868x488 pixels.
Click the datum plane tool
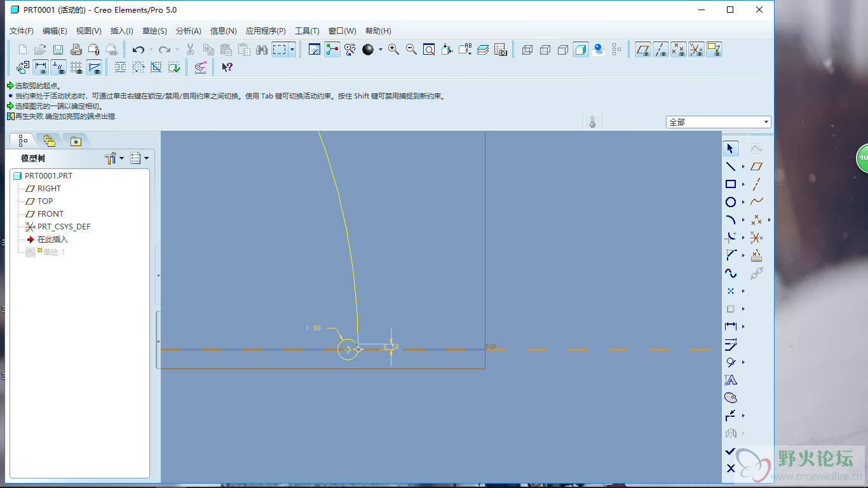coord(756,166)
